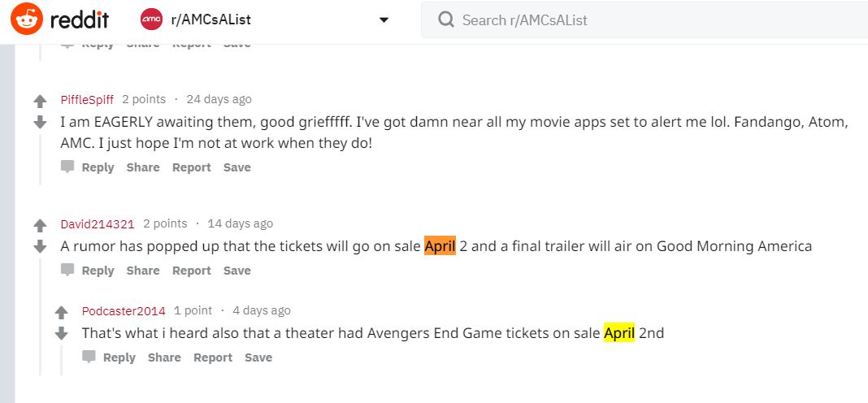Downvote David214321's comment
The height and width of the screenshot is (403, 868).
(40, 246)
